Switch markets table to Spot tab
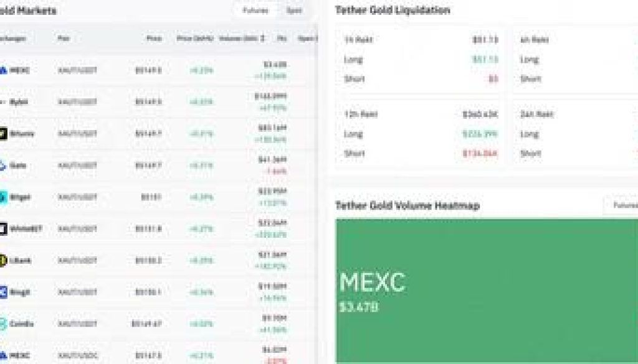The image size is (638, 364). 294,11
